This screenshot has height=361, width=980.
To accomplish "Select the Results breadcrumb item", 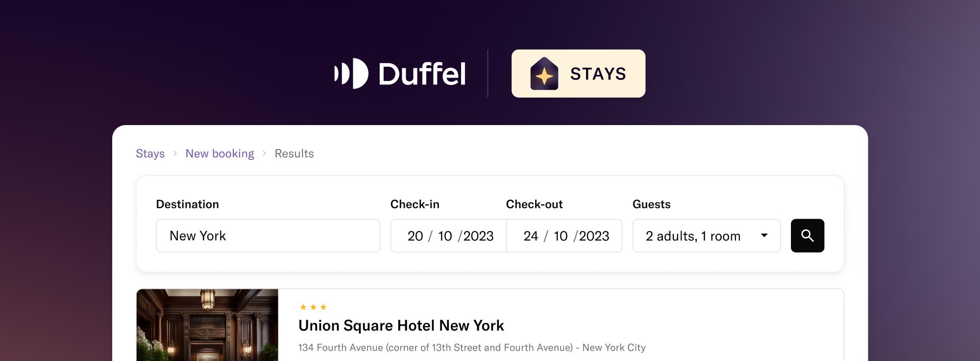I will tap(294, 154).
